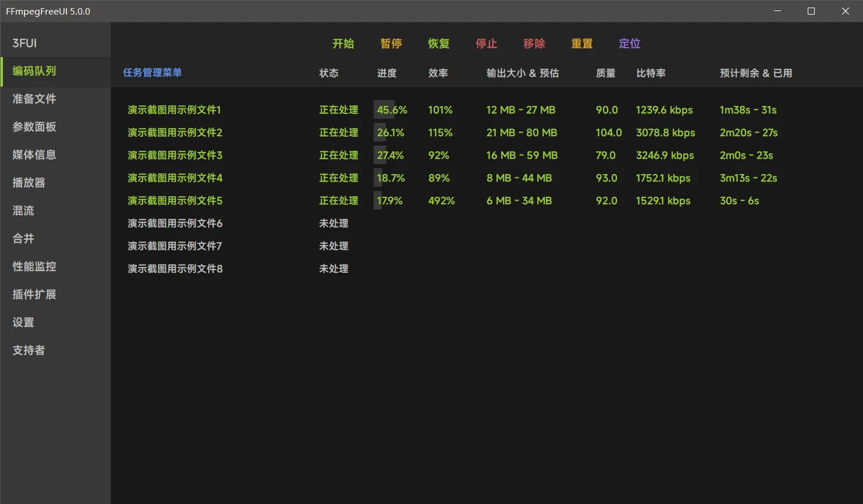
Task: Select unprocessed task 演示截图用示例文件6
Action: click(175, 223)
